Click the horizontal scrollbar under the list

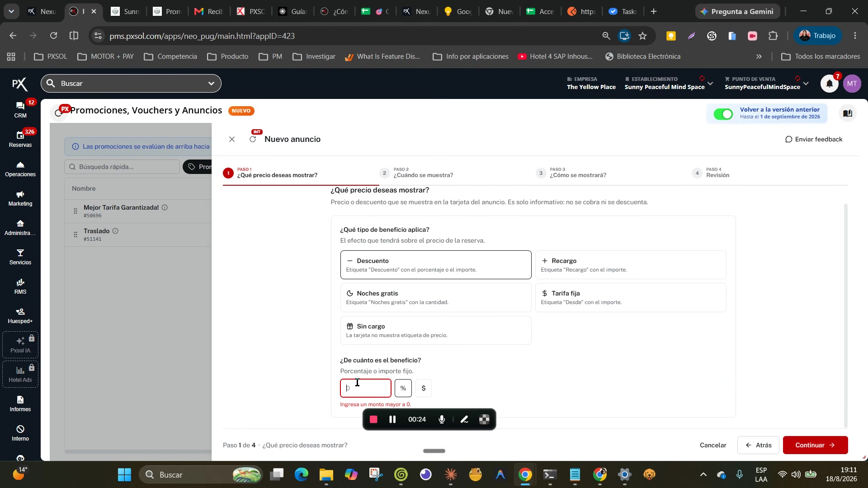[x=138, y=451]
